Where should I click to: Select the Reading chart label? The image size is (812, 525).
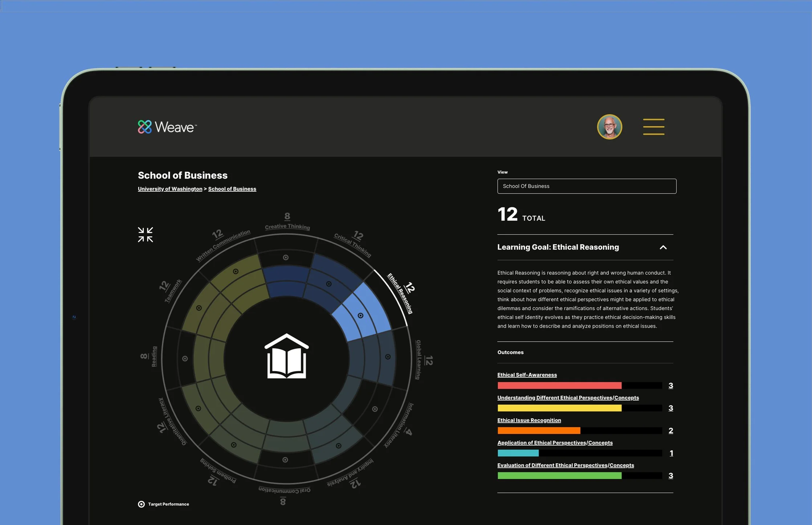point(154,357)
